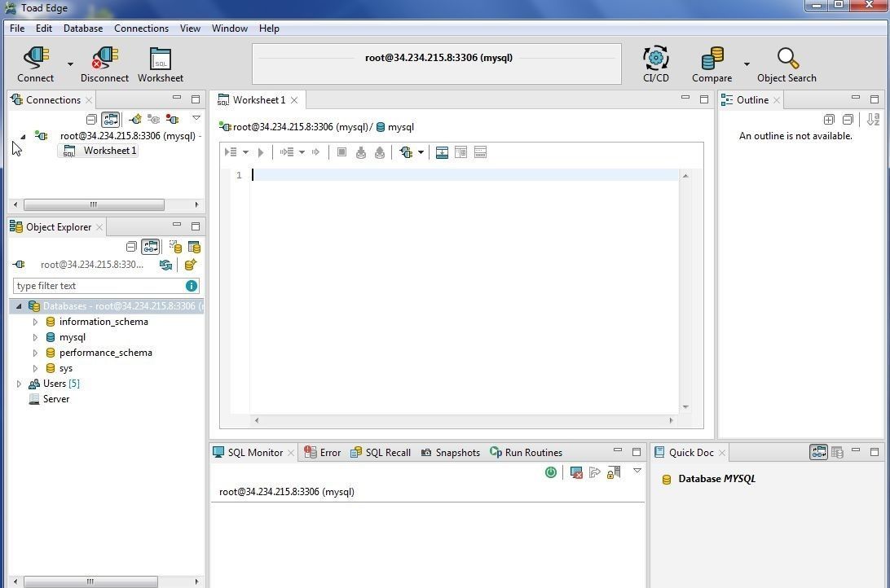The width and height of the screenshot is (890, 588).
Task: Open the Connections panel view menu arrow
Action: point(196,118)
